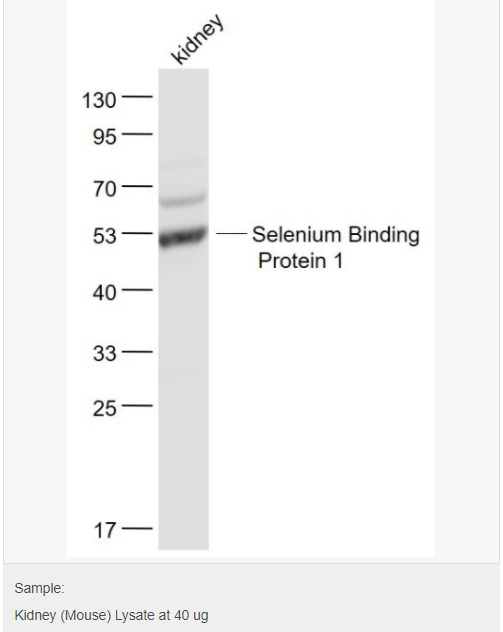Click the tick line beside 17
503x632 pixels.
(137, 528)
